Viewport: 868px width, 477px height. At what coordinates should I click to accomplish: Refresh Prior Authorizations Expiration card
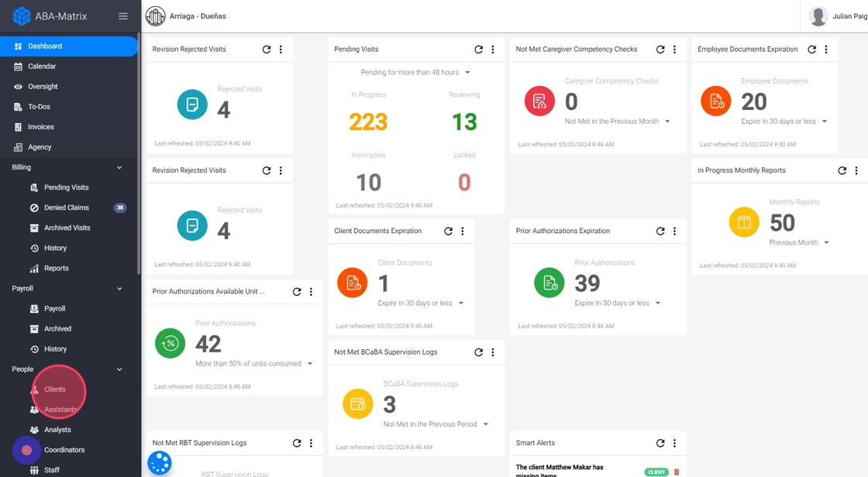[660, 231]
